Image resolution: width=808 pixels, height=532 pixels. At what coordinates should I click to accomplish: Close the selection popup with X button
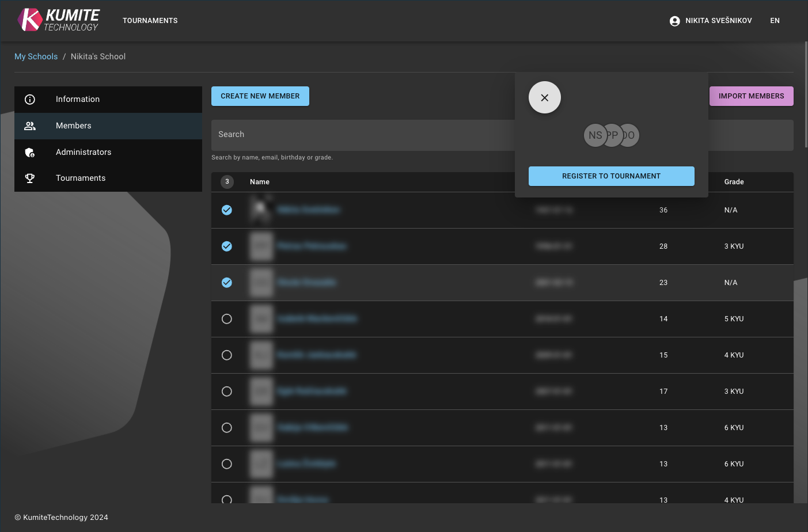pos(544,97)
